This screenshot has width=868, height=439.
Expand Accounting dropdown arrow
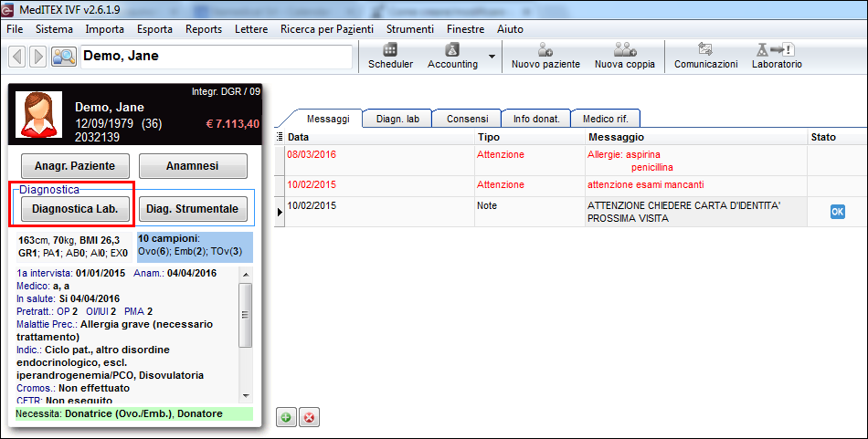[492, 57]
